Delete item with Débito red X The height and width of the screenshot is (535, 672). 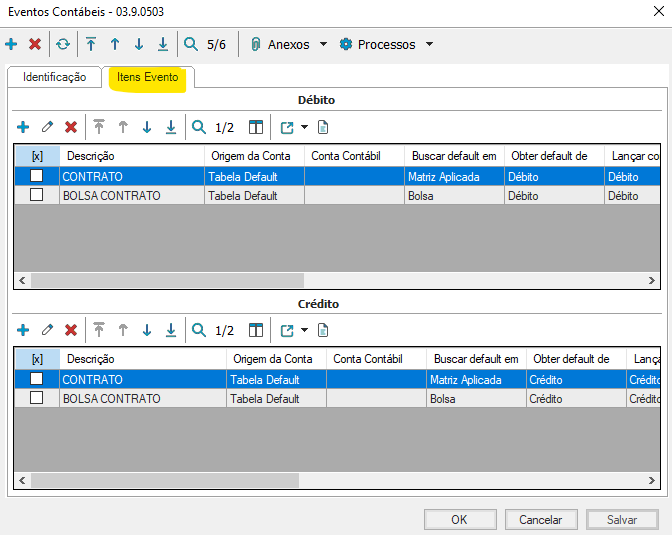pyautogui.click(x=71, y=127)
